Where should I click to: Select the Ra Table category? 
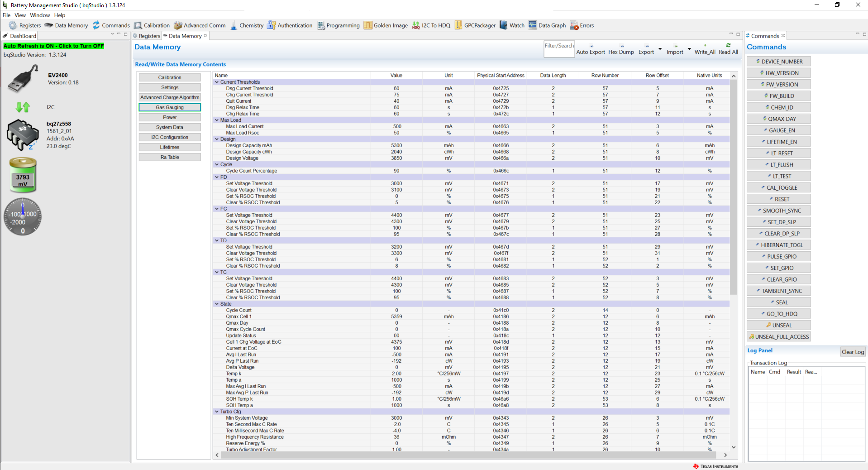(x=170, y=157)
